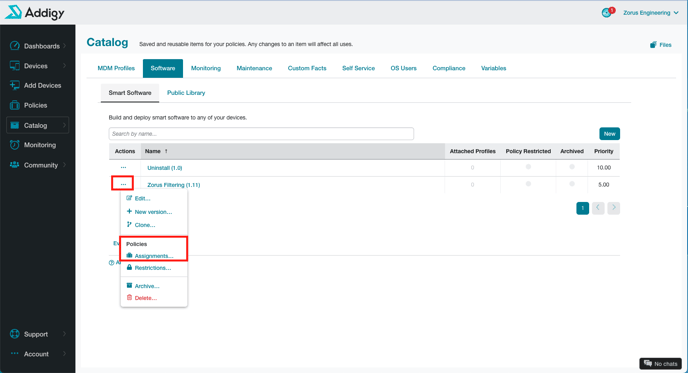Select page 1 button

point(582,208)
